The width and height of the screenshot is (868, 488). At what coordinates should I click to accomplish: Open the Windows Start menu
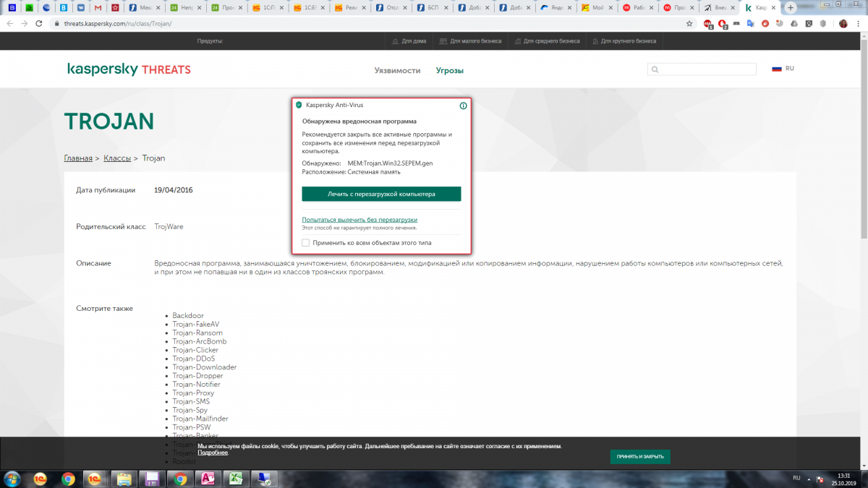point(13,479)
